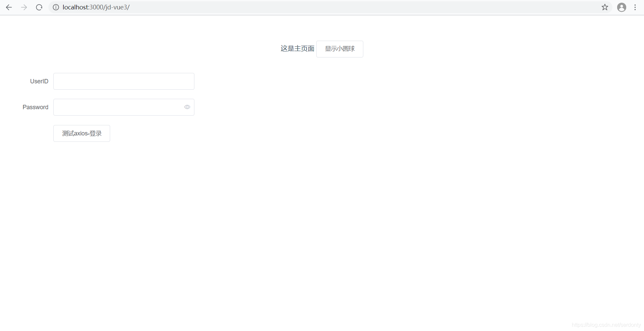
Task: Click the 这是主页面 text
Action: point(297,49)
